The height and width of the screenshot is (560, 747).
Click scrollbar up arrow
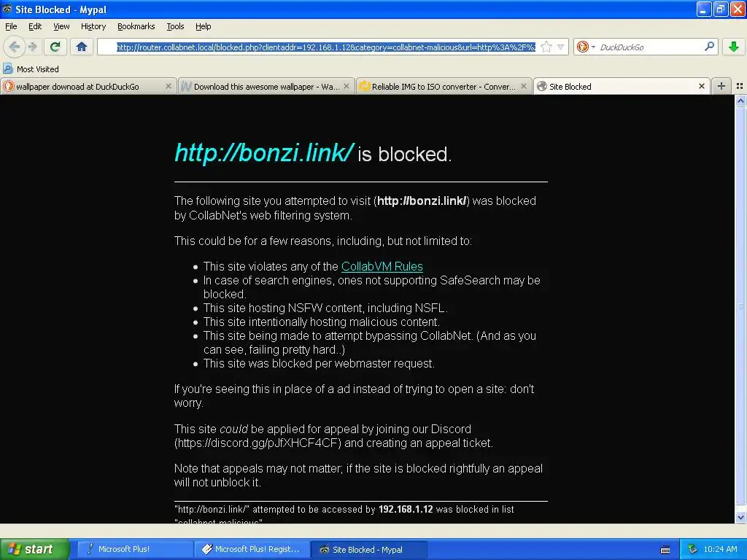point(740,101)
